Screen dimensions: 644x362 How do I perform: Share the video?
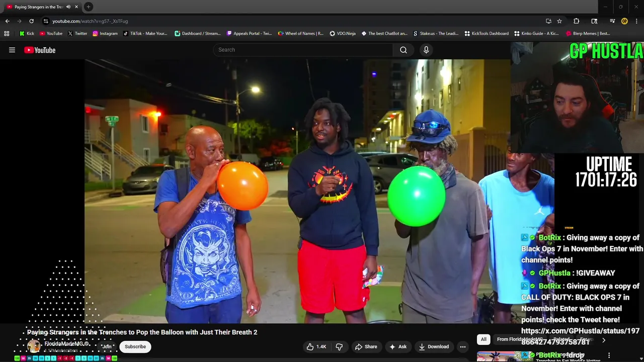point(366,346)
